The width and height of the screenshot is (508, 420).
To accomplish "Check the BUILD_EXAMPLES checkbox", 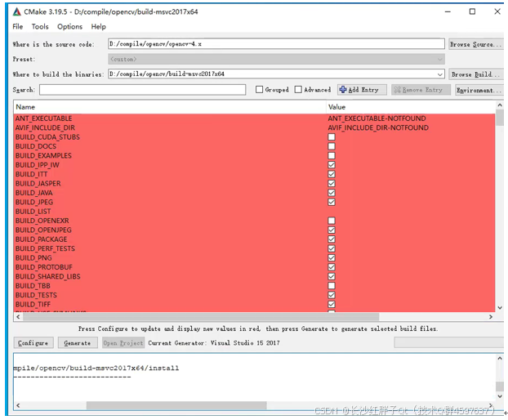I will (332, 155).
